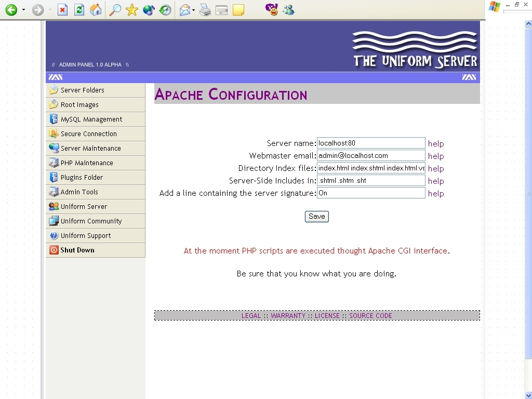The image size is (532, 399).
Task: Open MySQL Management in the sidebar
Action: coord(96,119)
